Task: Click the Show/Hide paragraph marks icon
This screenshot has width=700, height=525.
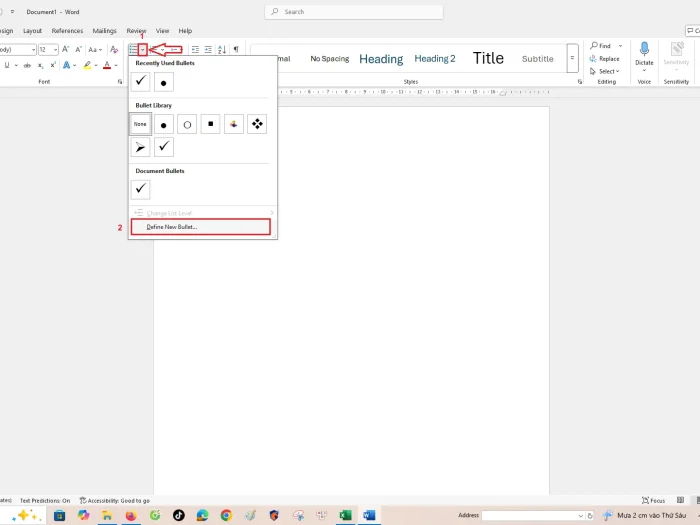Action: pyautogui.click(x=236, y=49)
